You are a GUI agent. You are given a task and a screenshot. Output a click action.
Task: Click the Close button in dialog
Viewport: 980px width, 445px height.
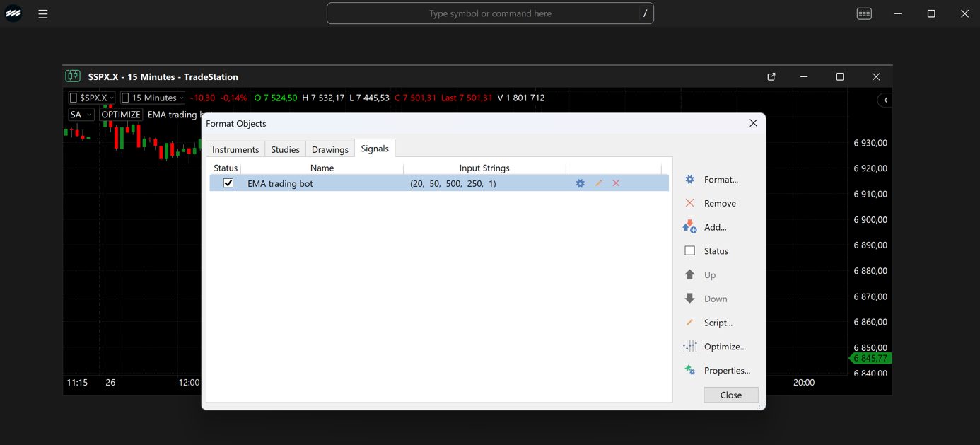click(x=731, y=395)
